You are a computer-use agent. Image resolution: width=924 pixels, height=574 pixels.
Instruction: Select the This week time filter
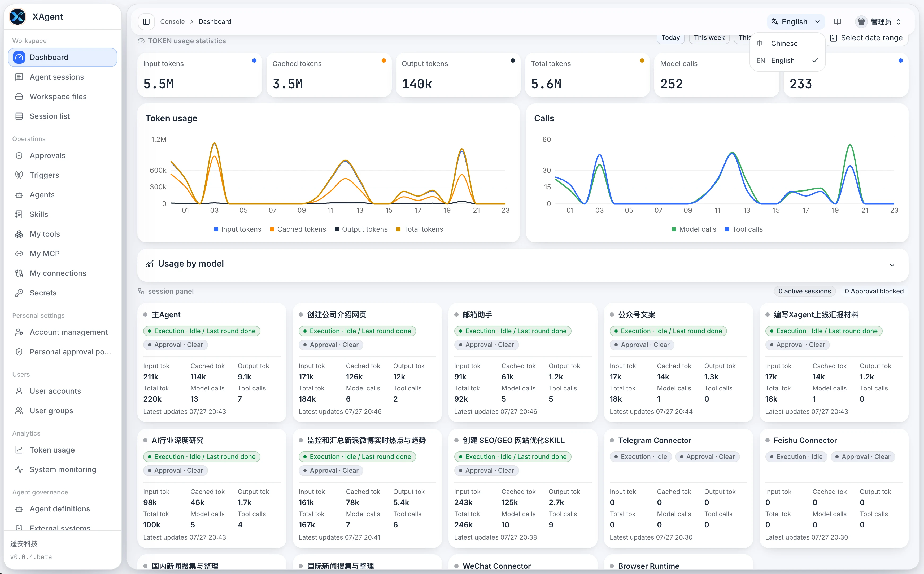pos(709,38)
